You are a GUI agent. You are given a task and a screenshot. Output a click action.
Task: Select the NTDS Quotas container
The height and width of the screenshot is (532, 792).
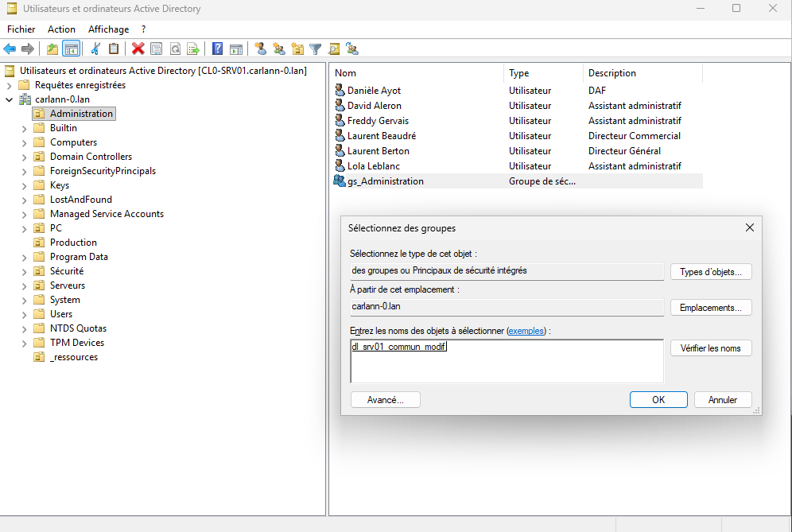click(x=78, y=328)
